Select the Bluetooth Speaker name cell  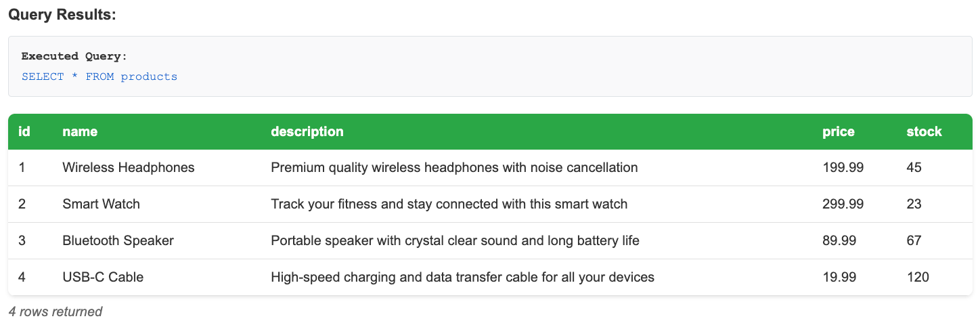pyautogui.click(x=118, y=240)
